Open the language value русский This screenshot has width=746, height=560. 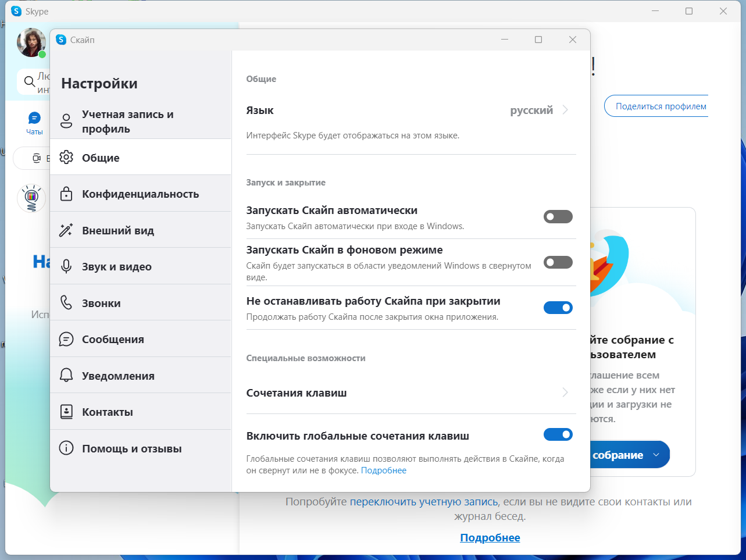531,110
